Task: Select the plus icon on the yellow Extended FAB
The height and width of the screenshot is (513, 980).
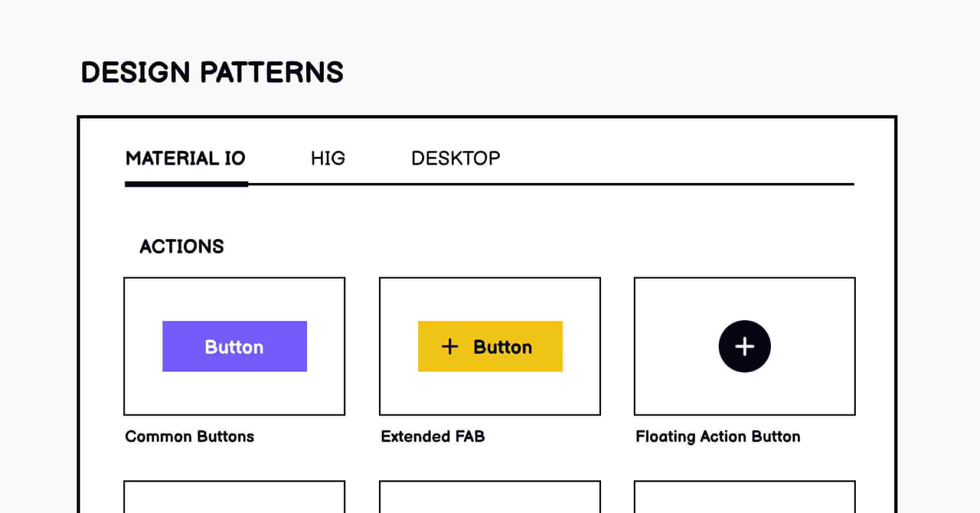Action: (449, 347)
